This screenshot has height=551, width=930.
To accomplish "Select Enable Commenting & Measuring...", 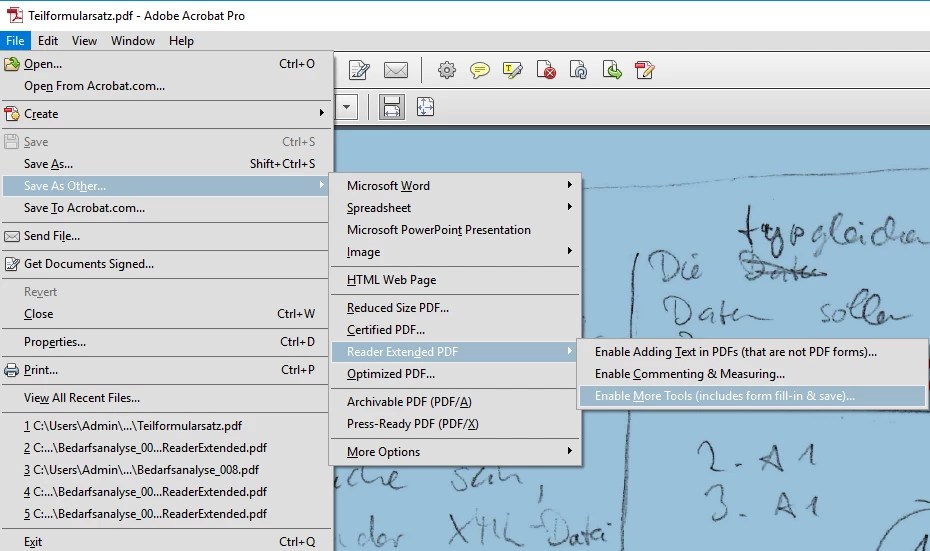I will (752, 374).
